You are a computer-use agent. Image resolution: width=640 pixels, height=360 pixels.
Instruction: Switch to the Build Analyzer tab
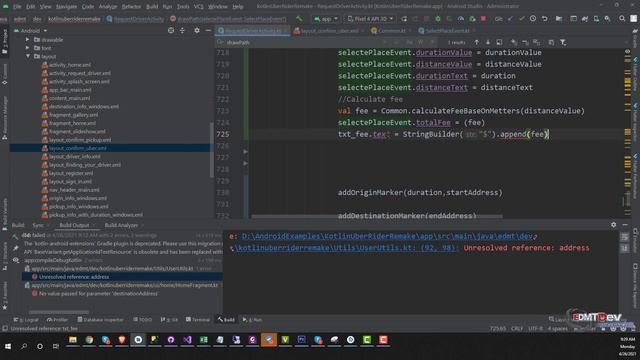[x=121, y=225]
